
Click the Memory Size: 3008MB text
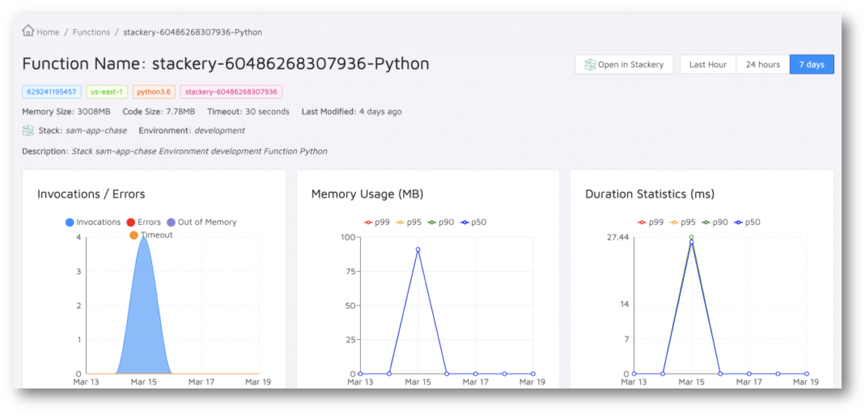[x=66, y=111]
